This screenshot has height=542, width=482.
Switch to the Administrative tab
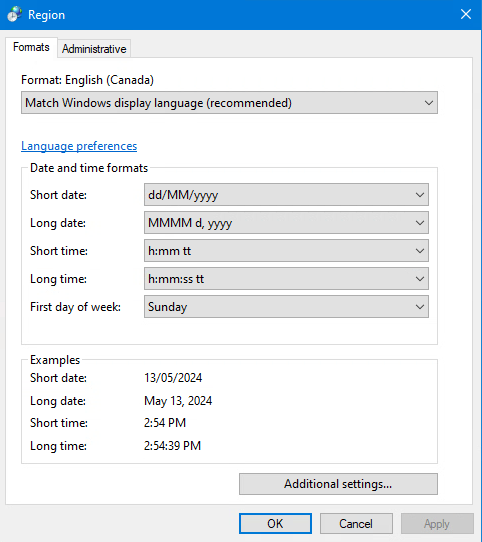(94, 49)
